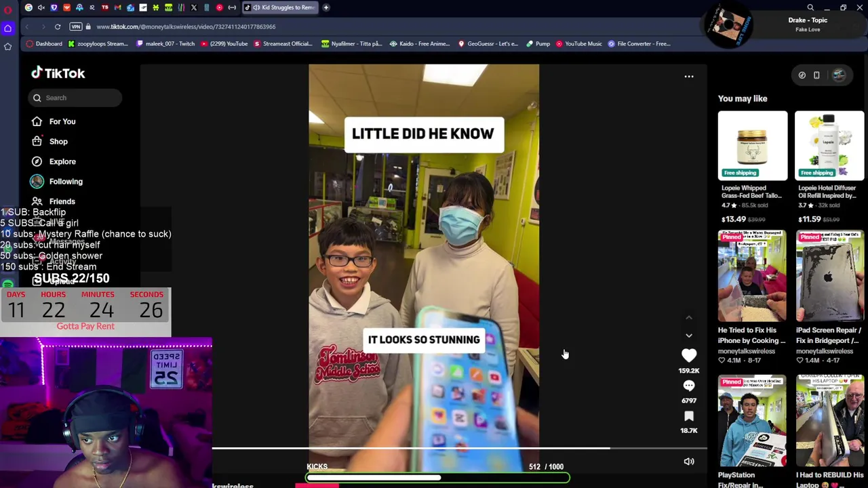Toggle the VPN badge in the address bar
This screenshot has height=488, width=868.
click(76, 26)
